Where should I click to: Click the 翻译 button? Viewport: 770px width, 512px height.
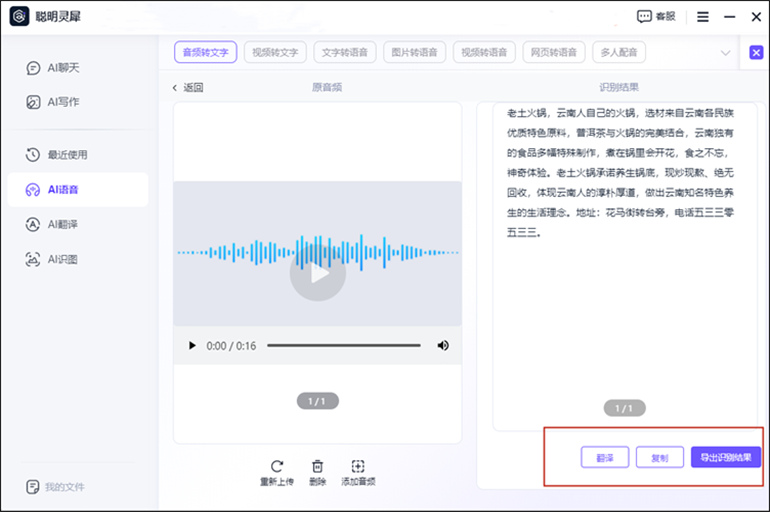coord(605,457)
